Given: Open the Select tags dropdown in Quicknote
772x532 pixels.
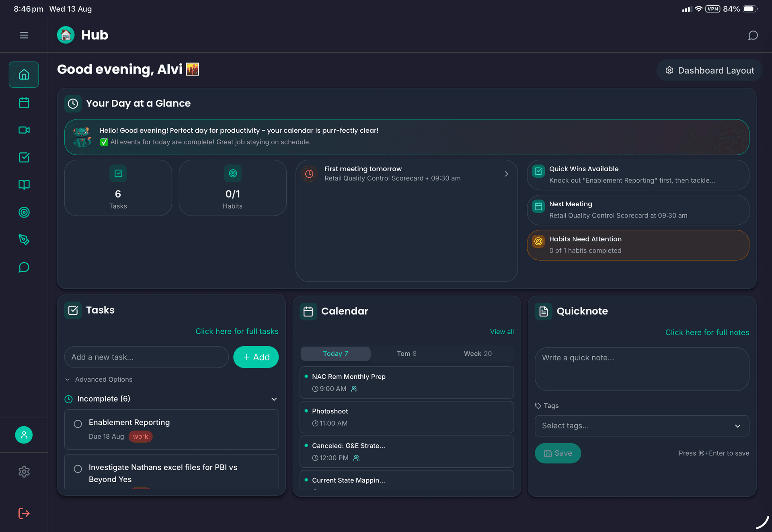Looking at the screenshot, I should point(642,425).
